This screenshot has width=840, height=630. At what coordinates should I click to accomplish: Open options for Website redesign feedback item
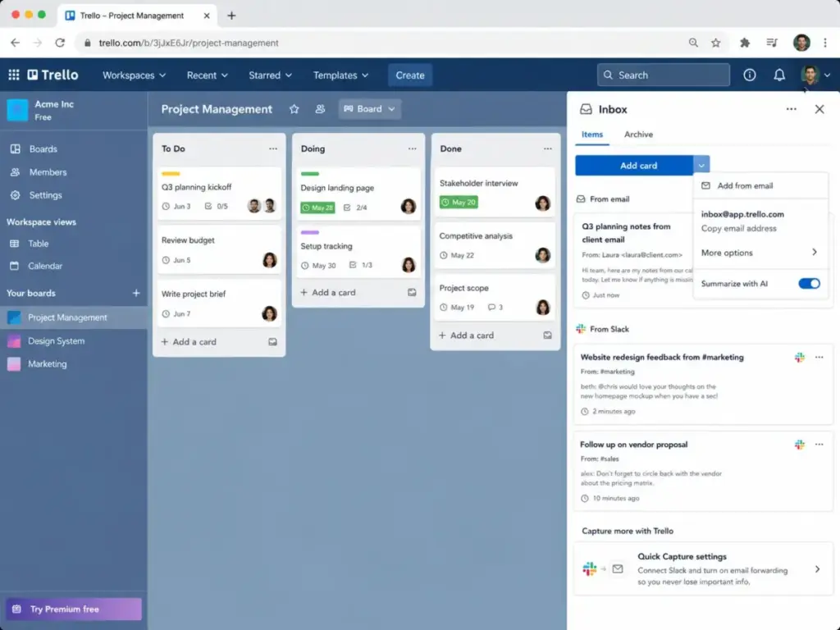coord(819,358)
